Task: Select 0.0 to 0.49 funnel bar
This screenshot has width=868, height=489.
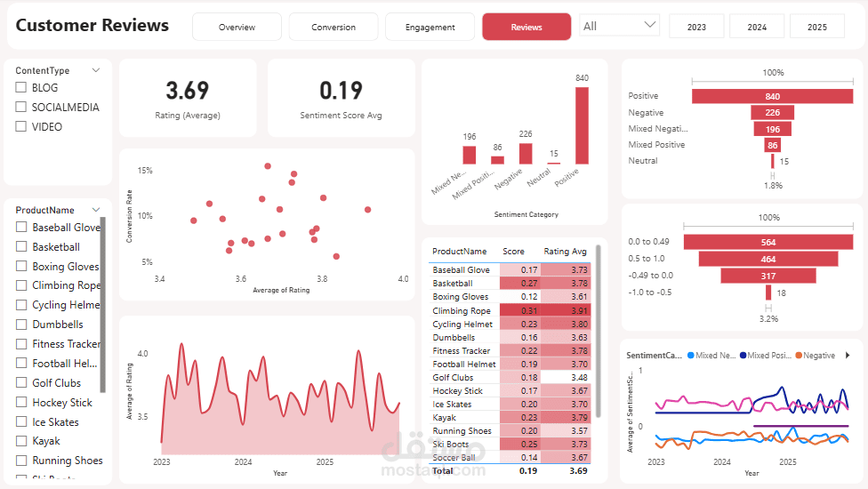Action: (x=768, y=242)
